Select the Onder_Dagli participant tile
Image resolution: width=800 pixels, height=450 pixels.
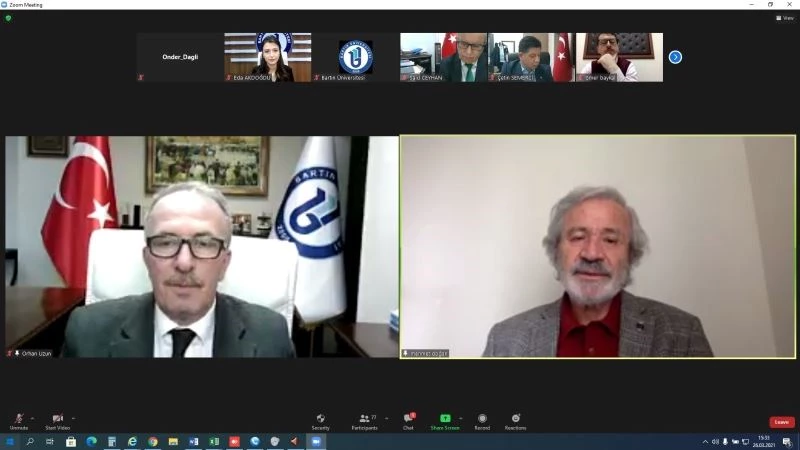[x=180, y=57]
